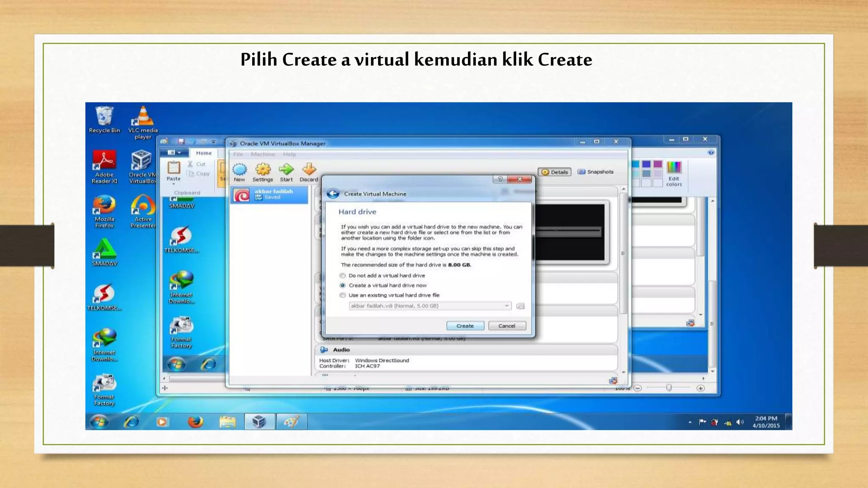Viewport: 868px width, 488px height.
Task: Open VirtualBox Settings gear icon
Action: (263, 173)
